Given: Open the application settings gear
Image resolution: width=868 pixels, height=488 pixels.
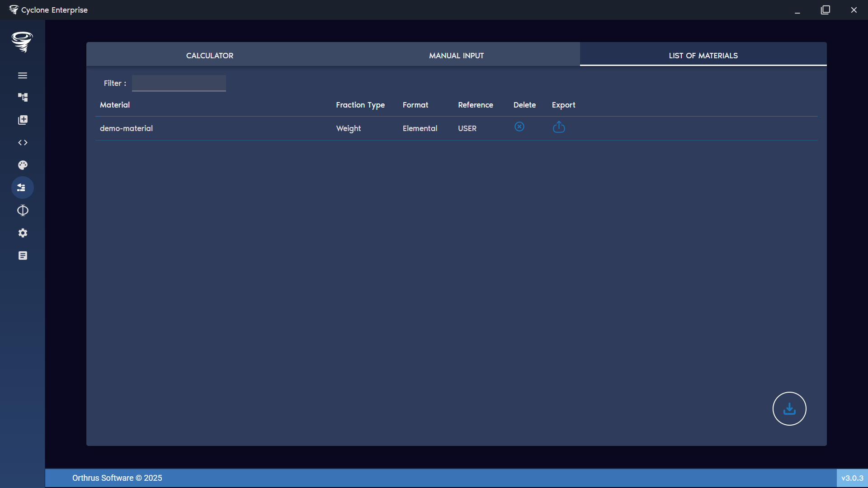Looking at the screenshot, I should coord(23,233).
